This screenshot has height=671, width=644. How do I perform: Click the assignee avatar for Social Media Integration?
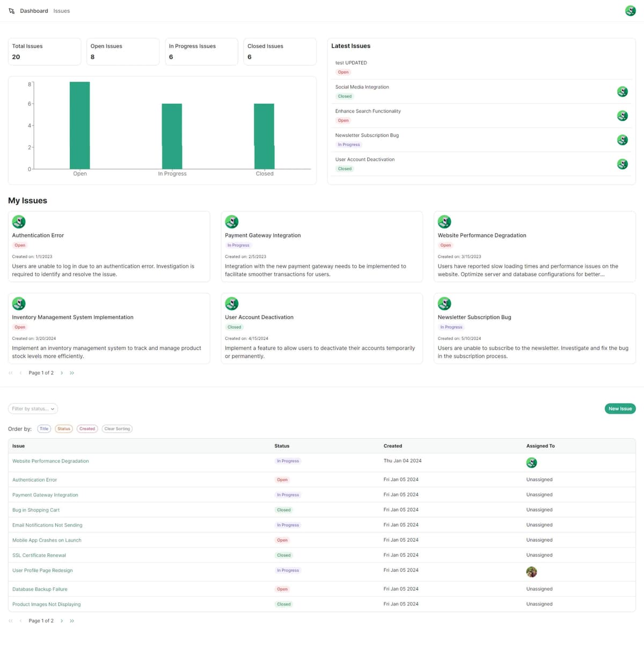pyautogui.click(x=622, y=92)
